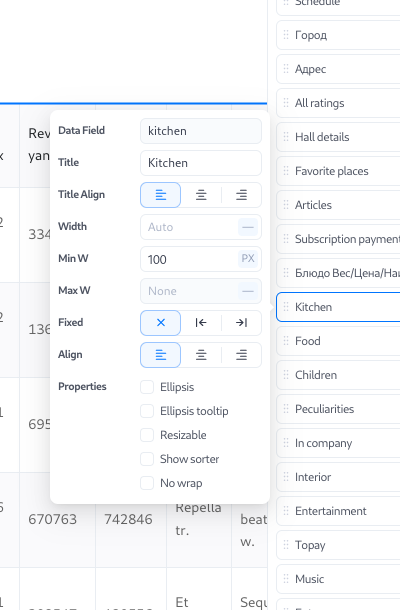
Task: Toggle the Show sorter checkbox
Action: tap(147, 459)
